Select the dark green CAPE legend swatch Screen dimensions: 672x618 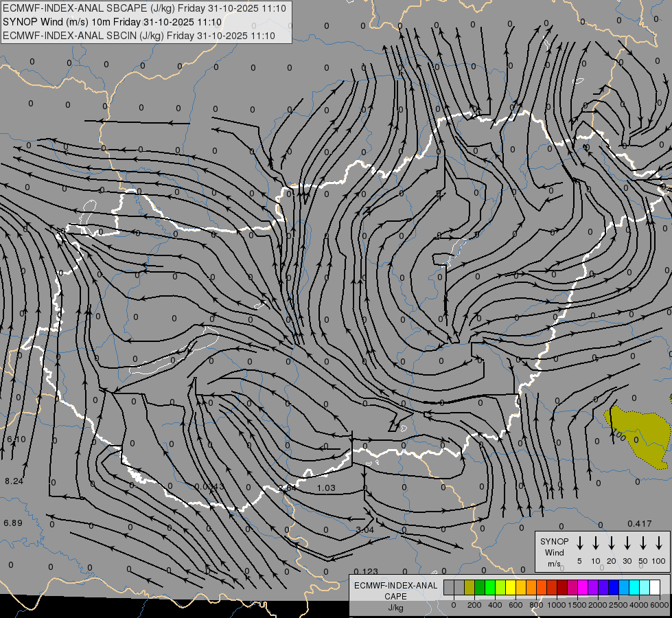click(x=480, y=587)
